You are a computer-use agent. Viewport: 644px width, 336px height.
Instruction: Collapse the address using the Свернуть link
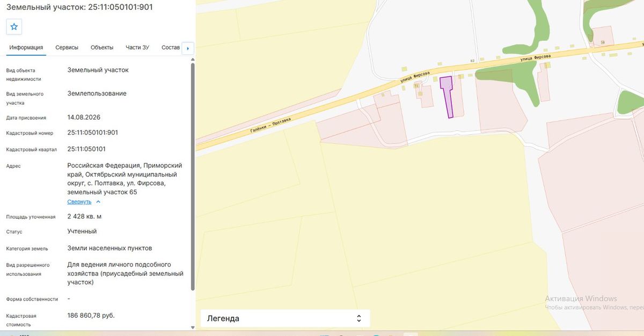click(84, 202)
